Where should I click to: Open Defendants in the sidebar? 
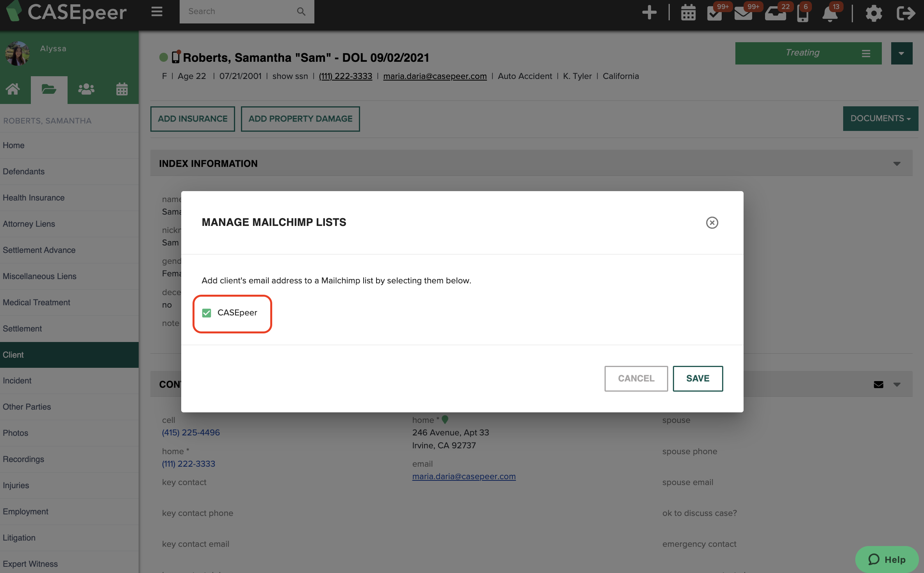(69, 172)
